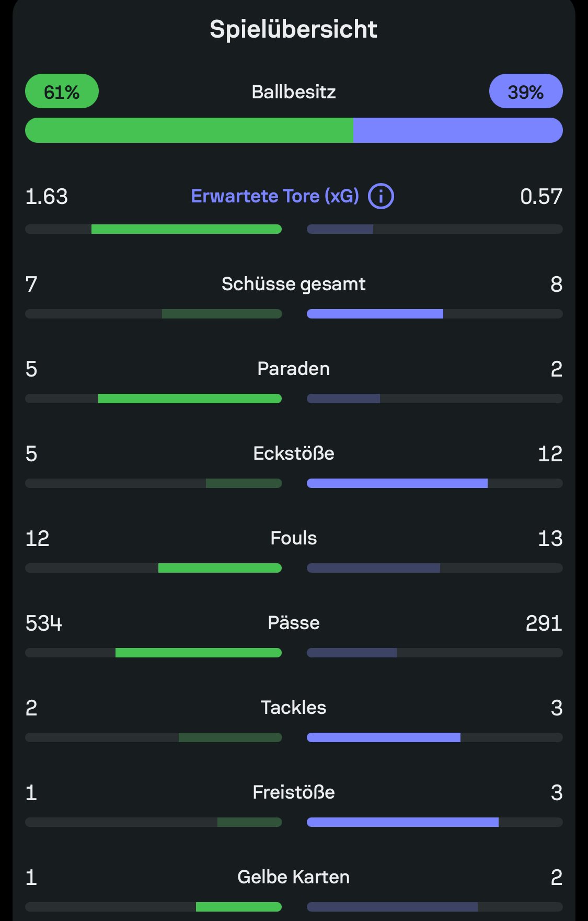This screenshot has height=921, width=588.
Task: Click the purple 39% possession badge
Action: 525,92
